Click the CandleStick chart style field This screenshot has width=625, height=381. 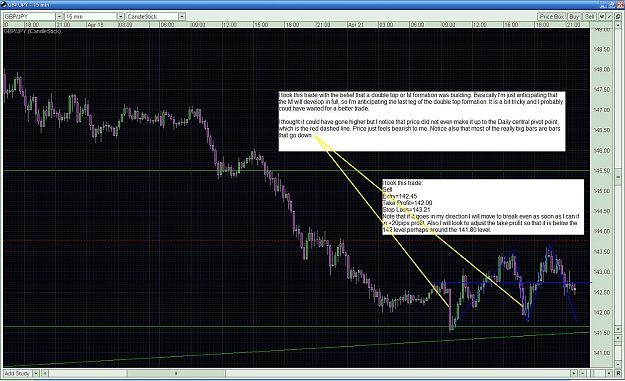(x=152, y=17)
